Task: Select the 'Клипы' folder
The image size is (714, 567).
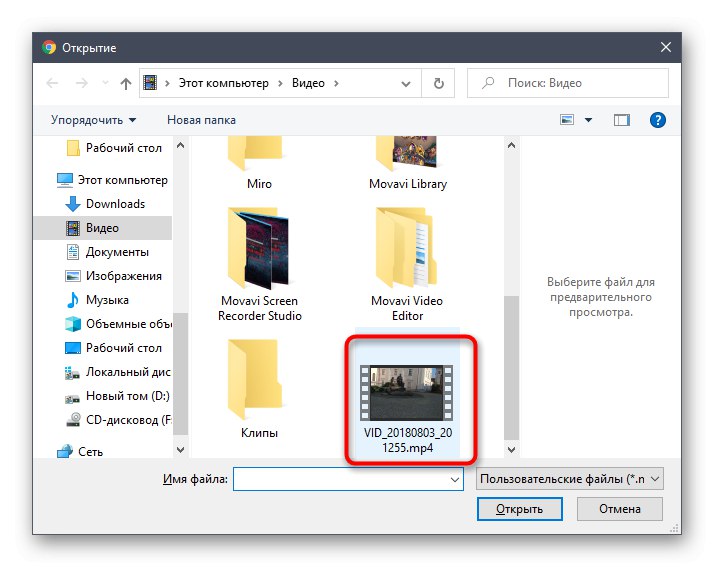Action: click(x=259, y=389)
